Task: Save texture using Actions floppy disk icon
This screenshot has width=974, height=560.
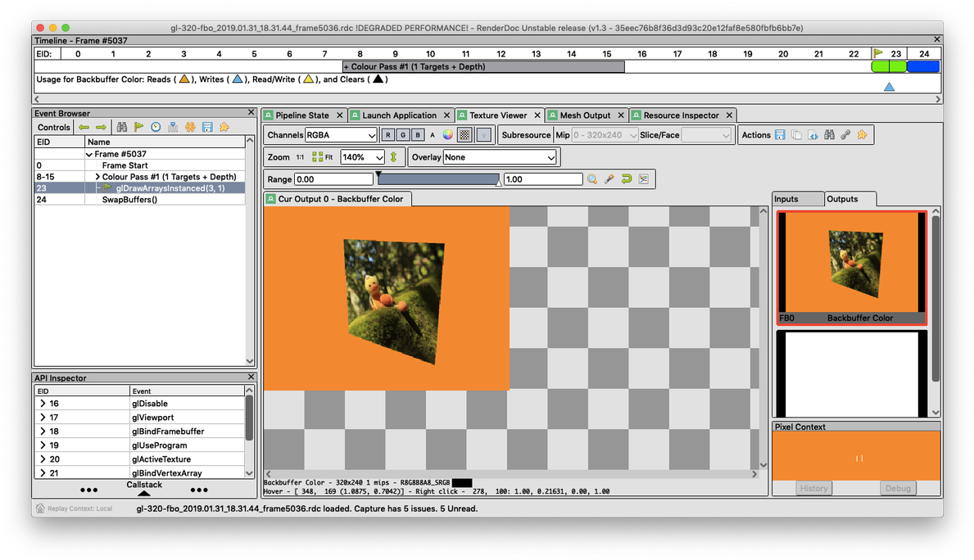Action: pyautogui.click(x=780, y=135)
